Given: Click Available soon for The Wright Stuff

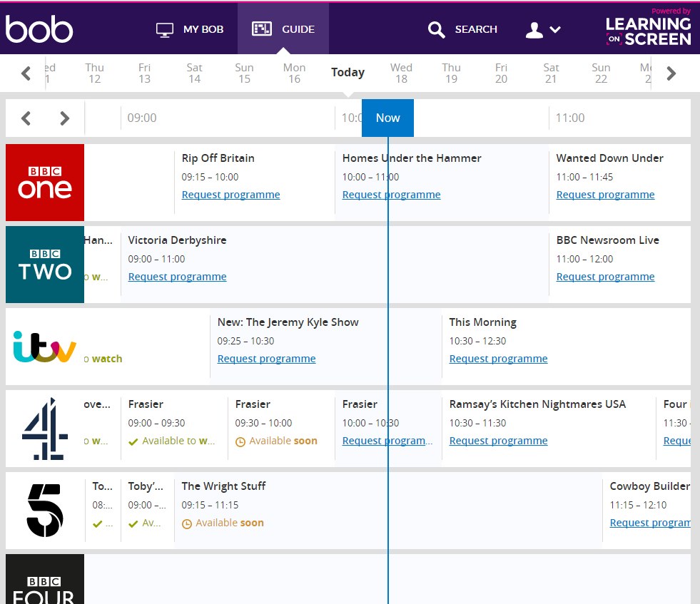Looking at the screenshot, I should click(223, 523).
